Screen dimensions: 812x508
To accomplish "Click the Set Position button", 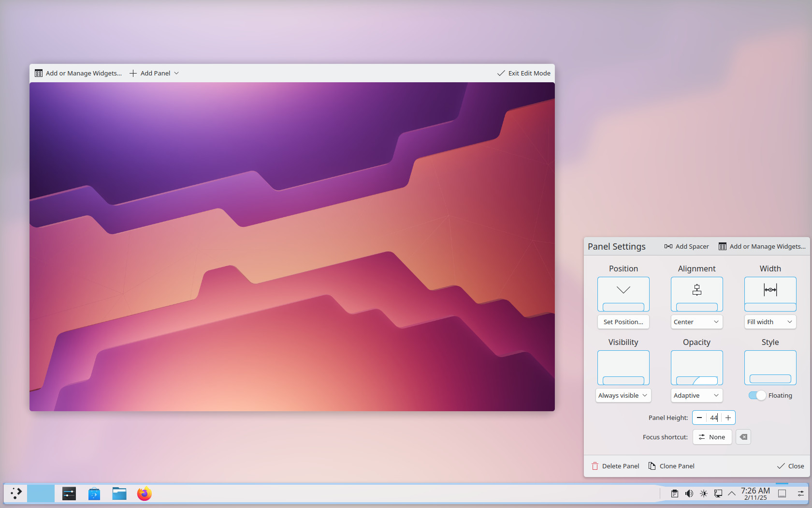I will (623, 322).
